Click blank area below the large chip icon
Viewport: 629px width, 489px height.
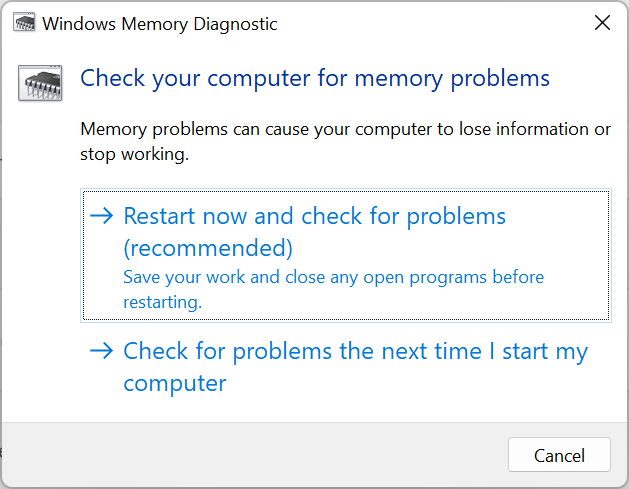[x=40, y=250]
